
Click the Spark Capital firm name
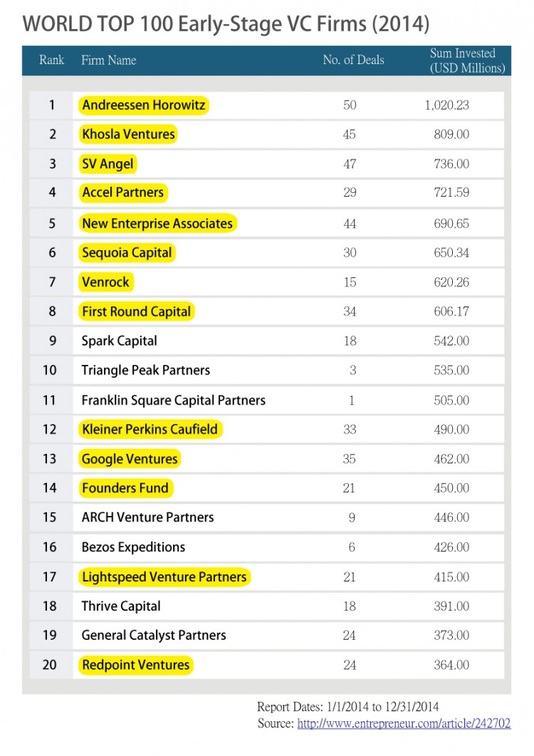120,341
